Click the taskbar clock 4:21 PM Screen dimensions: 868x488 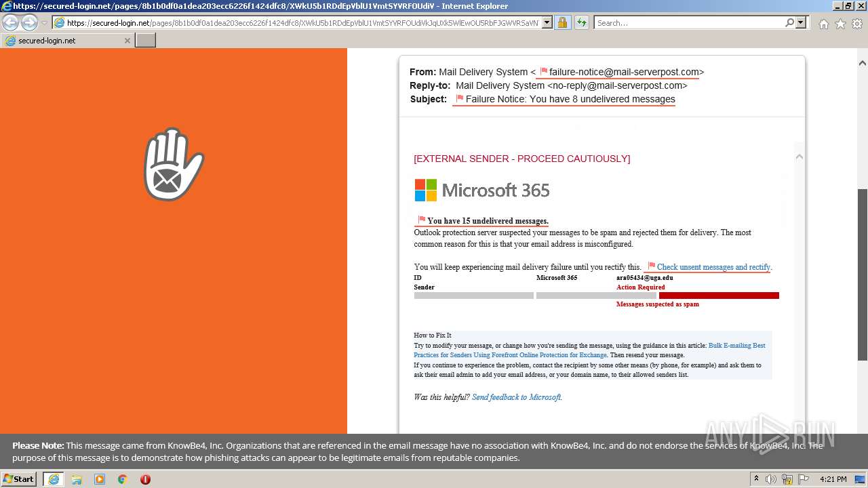pos(833,479)
